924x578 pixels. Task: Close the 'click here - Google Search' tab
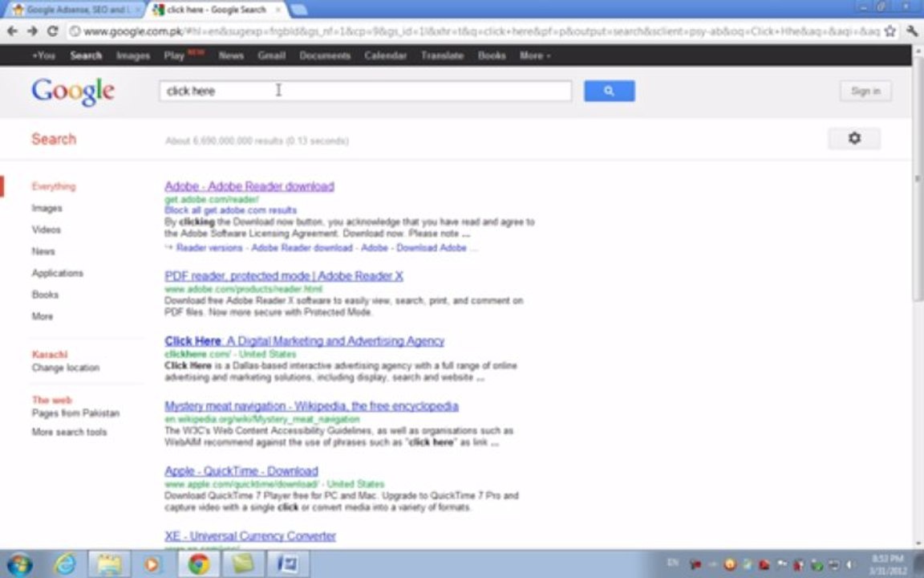click(x=278, y=10)
